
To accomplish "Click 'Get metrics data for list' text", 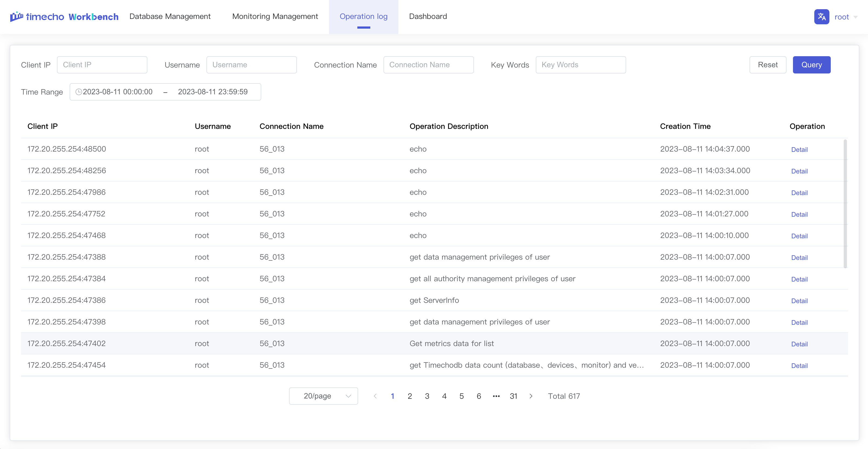I will click(x=452, y=343).
